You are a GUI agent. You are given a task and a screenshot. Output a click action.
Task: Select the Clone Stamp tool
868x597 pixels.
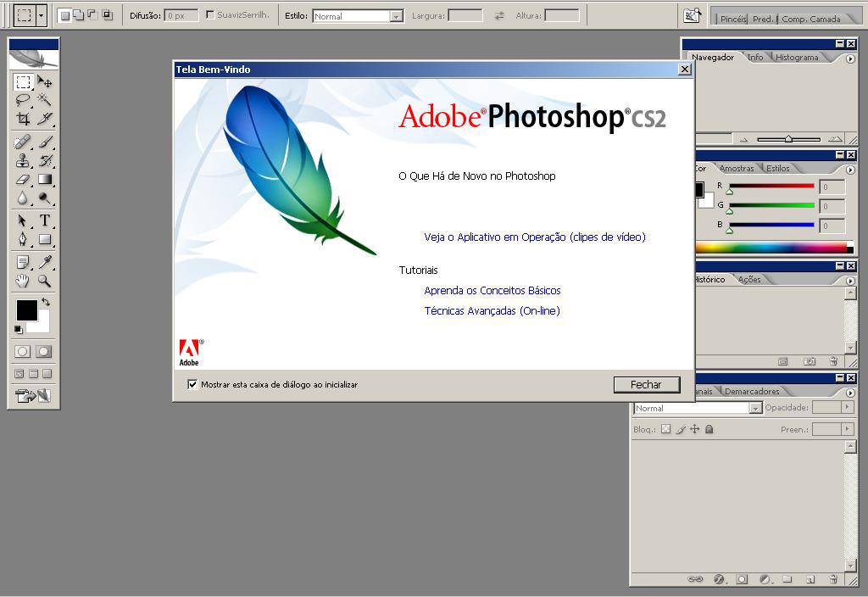(x=23, y=160)
